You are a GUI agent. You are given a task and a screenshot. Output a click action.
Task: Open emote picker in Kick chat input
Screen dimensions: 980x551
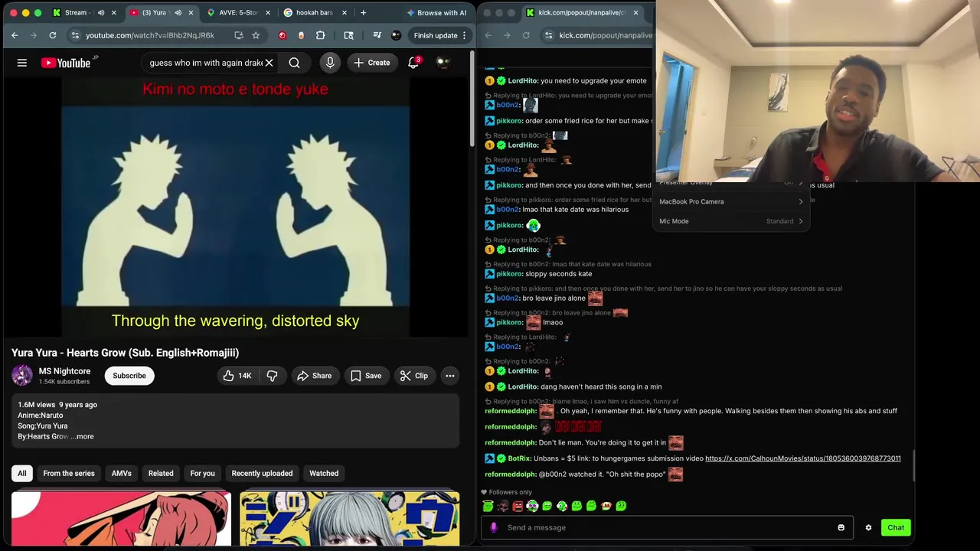point(841,527)
